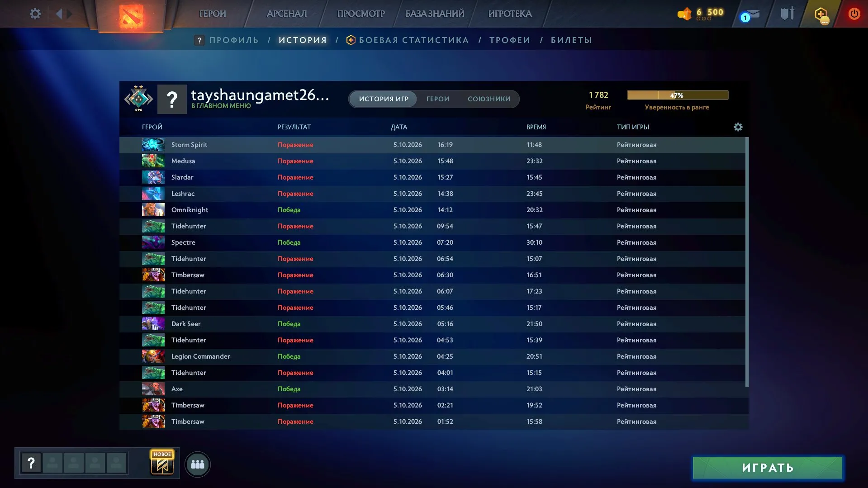Go back with the left arrow icon
Image resolution: width=868 pixels, height=488 pixels.
coord(59,14)
